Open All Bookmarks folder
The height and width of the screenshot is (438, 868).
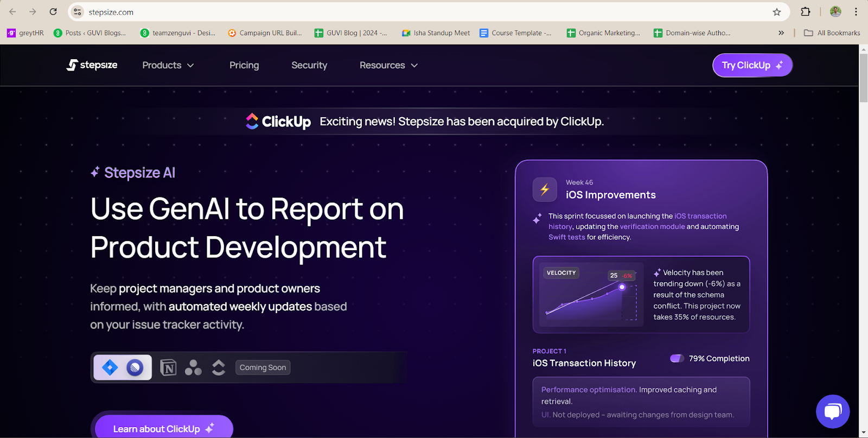pos(832,33)
